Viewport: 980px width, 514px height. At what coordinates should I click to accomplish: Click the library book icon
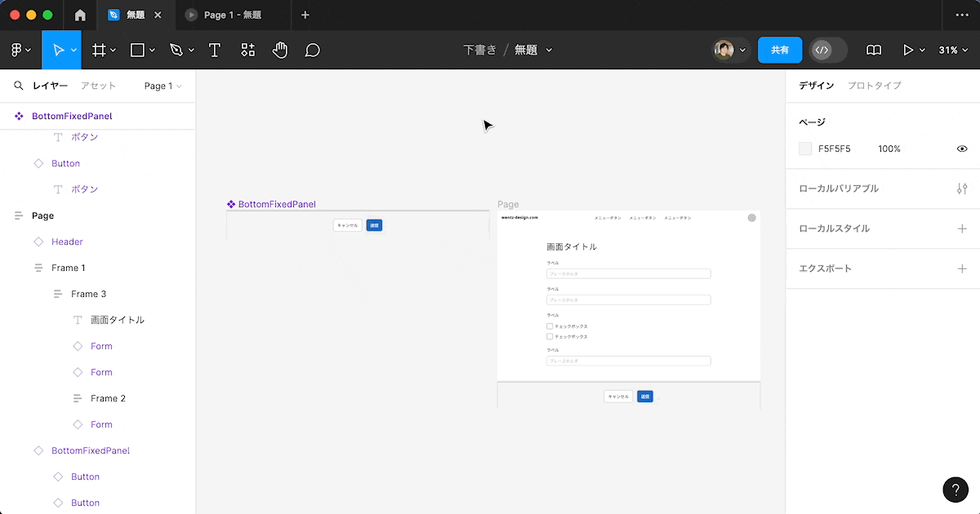pos(874,50)
